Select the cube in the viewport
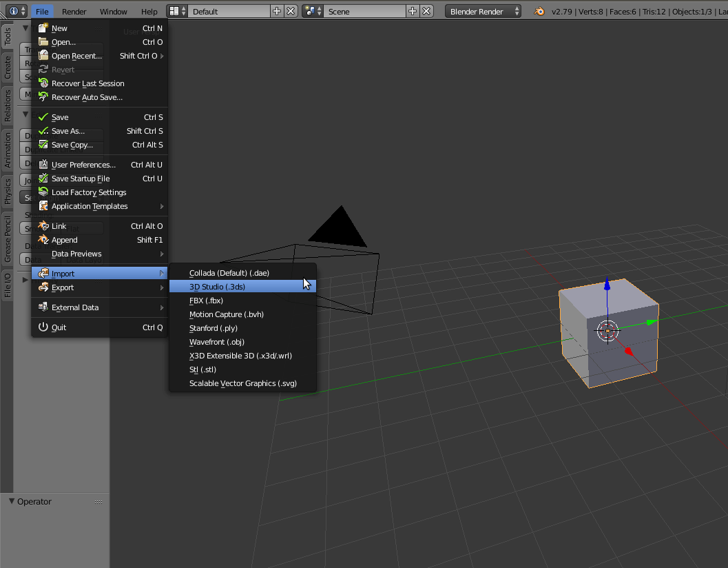The image size is (728, 568). (x=608, y=332)
